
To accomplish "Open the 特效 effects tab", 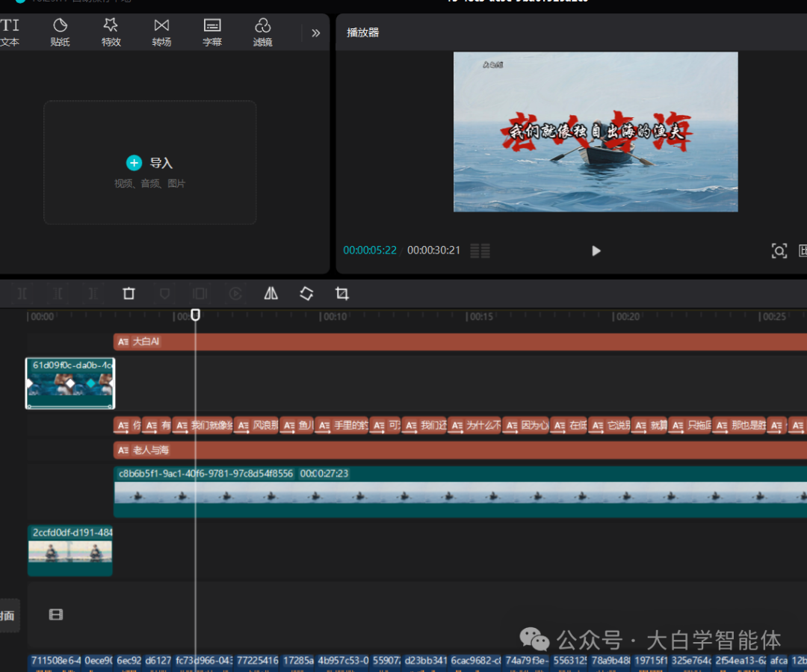I will [x=111, y=32].
